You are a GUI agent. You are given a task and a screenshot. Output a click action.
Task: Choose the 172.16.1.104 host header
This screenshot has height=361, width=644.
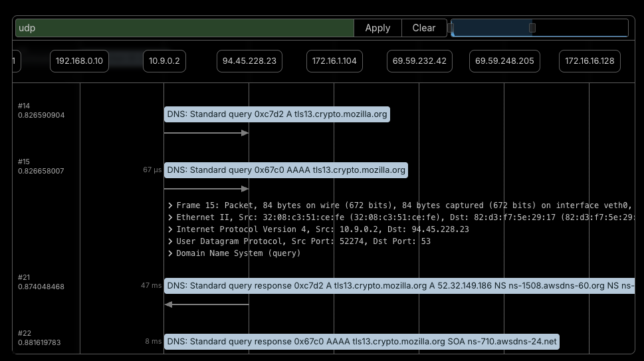point(334,61)
